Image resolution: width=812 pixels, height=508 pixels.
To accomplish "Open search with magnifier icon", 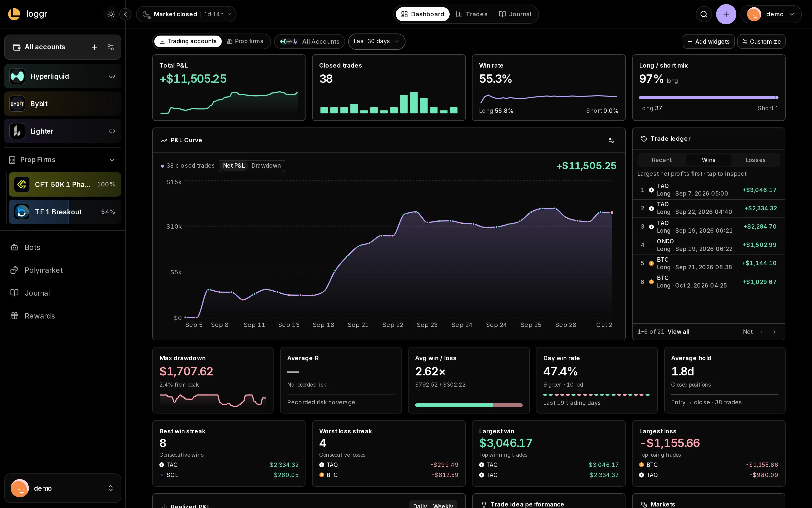I will click(704, 14).
